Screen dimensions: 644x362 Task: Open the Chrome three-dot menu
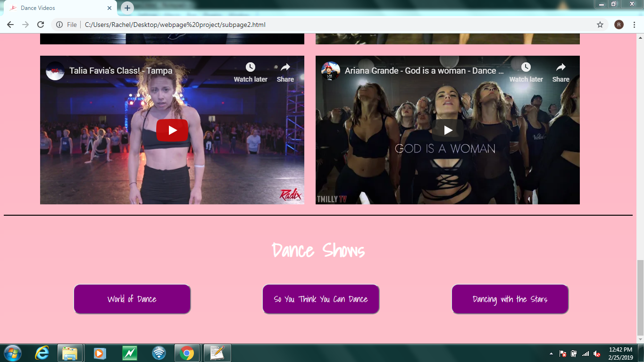pos(634,25)
